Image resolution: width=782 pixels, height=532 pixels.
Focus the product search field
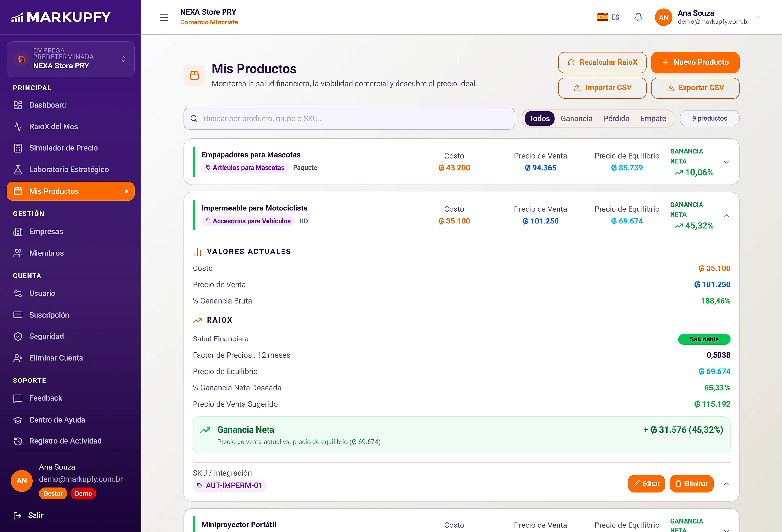(x=349, y=119)
